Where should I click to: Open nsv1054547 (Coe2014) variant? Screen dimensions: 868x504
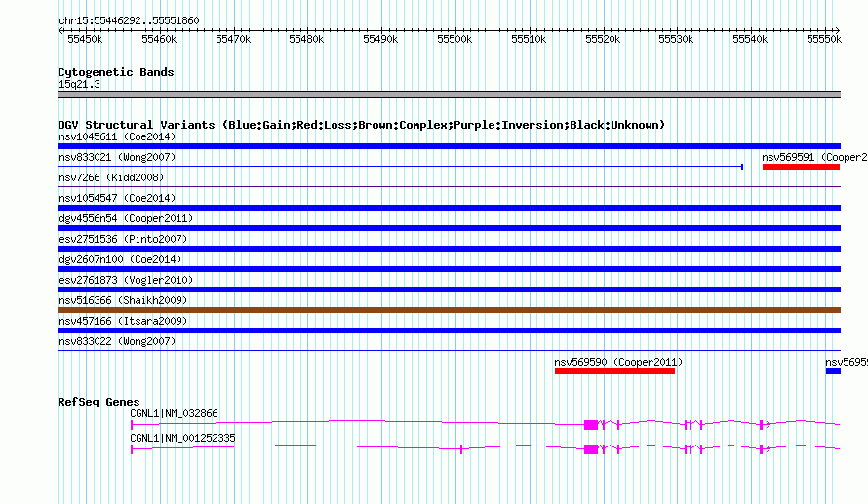click(x=117, y=198)
